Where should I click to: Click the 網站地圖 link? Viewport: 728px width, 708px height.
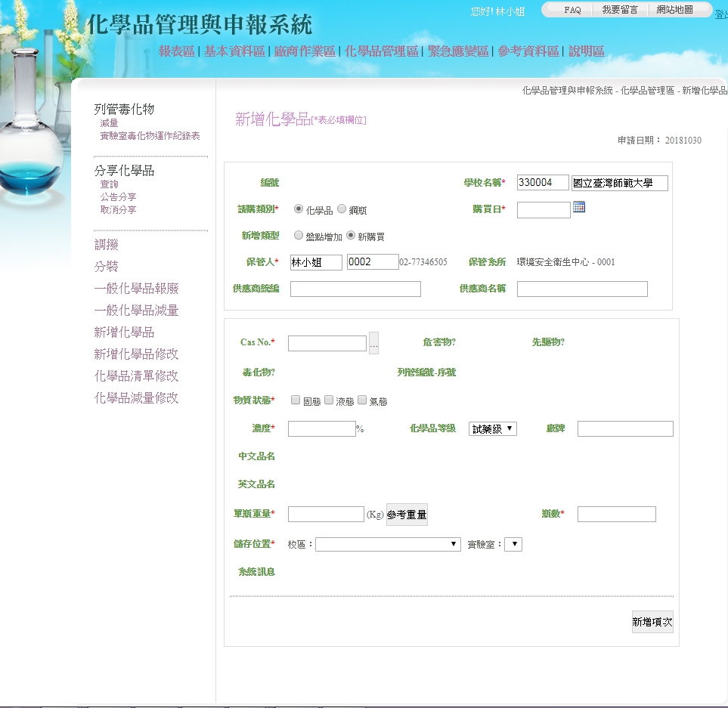coord(674,10)
